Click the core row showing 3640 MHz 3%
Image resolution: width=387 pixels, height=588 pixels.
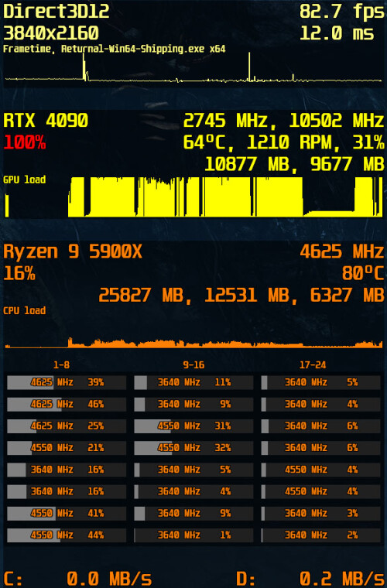320,514
